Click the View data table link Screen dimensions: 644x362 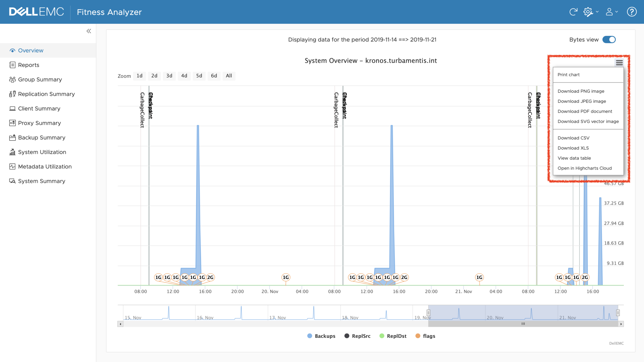(574, 158)
